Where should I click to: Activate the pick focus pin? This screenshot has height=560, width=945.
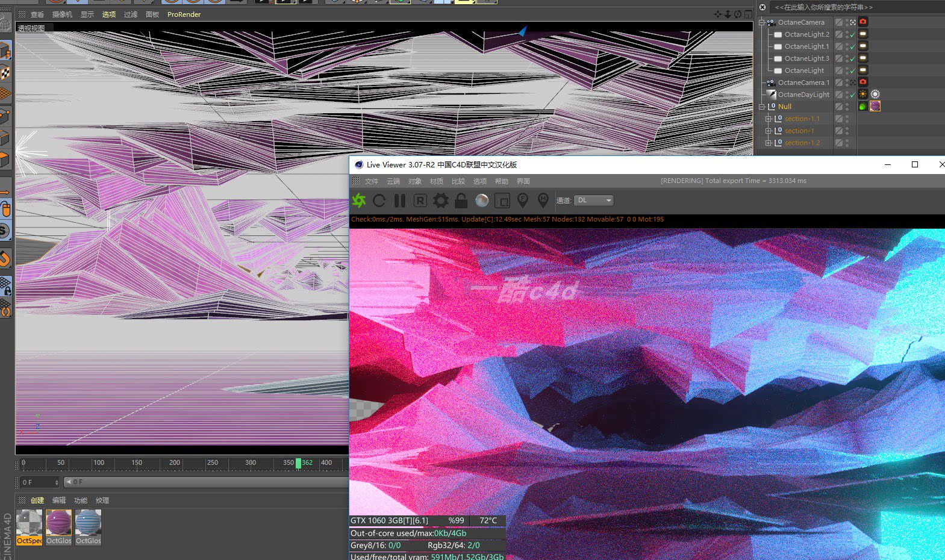(523, 200)
